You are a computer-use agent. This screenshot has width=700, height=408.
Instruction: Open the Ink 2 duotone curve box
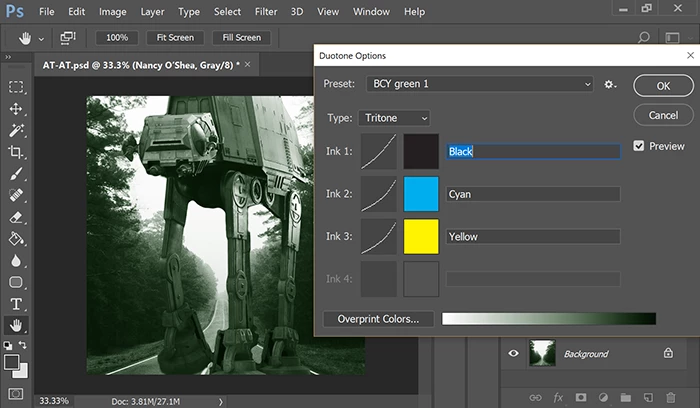click(379, 194)
